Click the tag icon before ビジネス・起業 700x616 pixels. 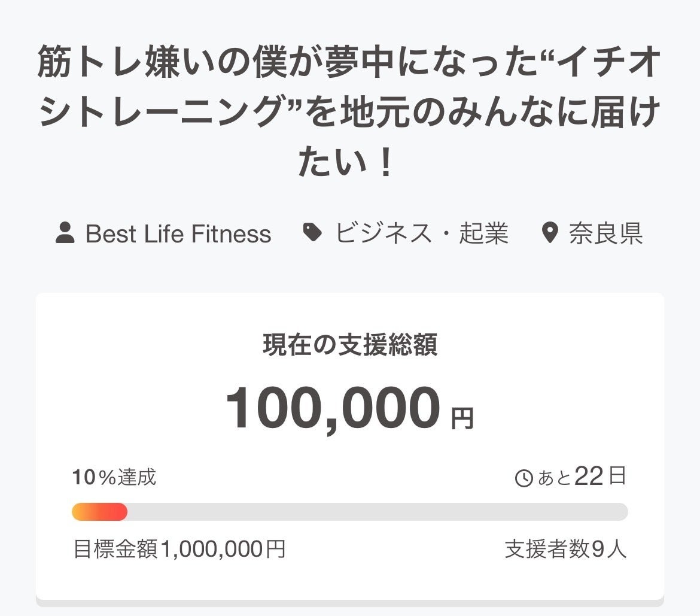point(312,232)
